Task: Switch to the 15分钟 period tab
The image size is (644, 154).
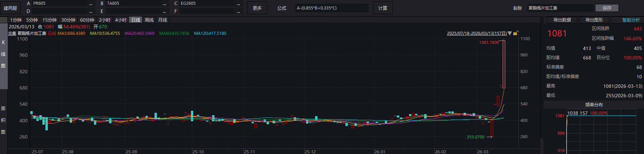Action: tap(49, 20)
